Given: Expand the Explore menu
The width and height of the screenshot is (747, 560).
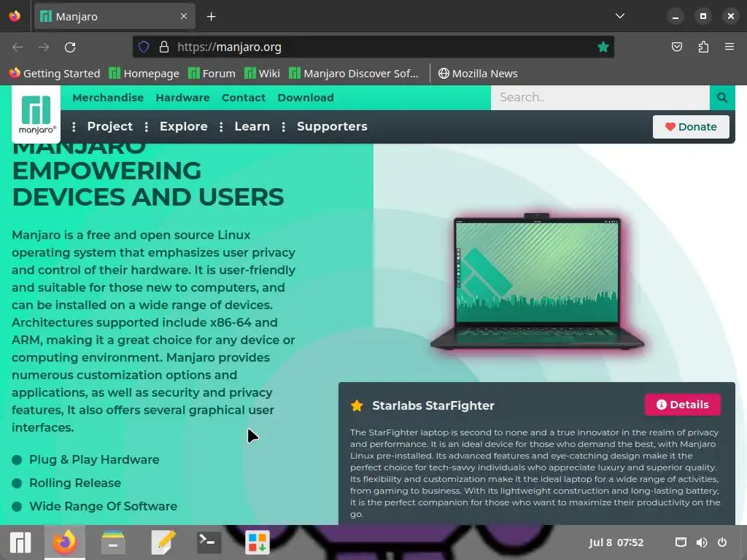Looking at the screenshot, I should [x=183, y=127].
